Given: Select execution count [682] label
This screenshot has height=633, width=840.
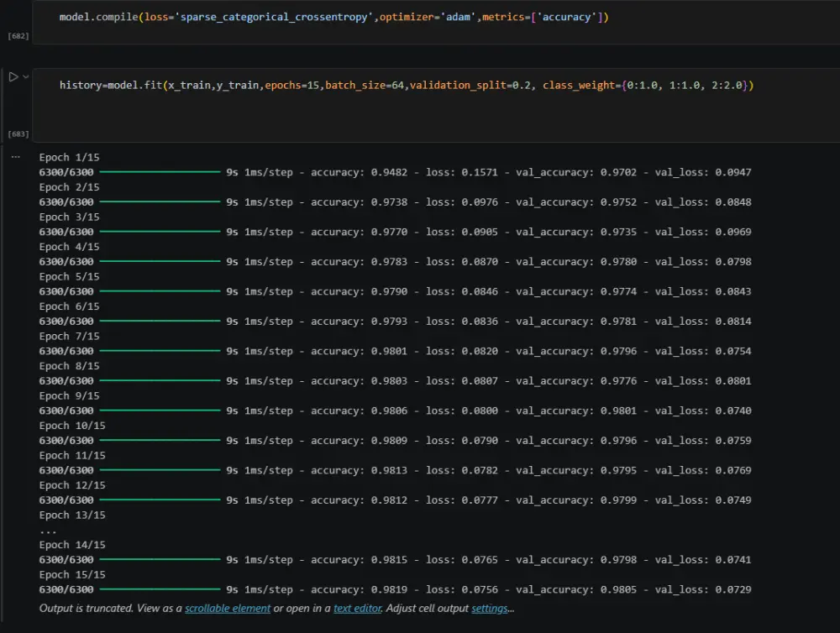Looking at the screenshot, I should pos(18,36).
